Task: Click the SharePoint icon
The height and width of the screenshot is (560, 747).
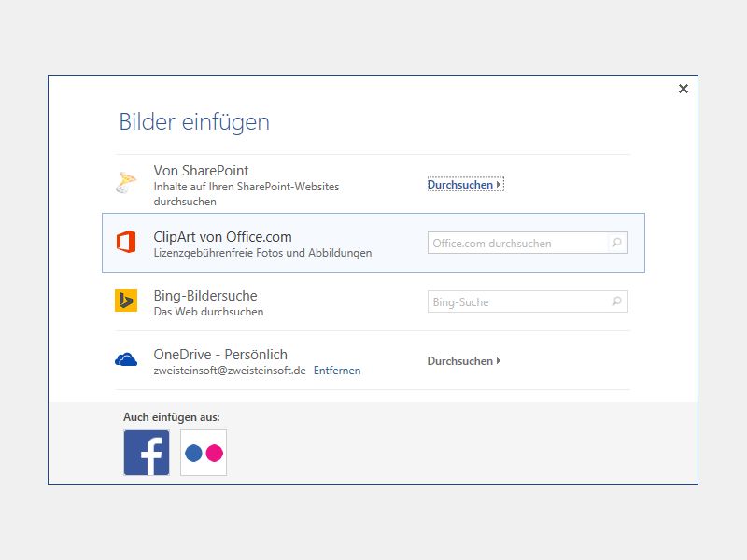Action: [126, 183]
